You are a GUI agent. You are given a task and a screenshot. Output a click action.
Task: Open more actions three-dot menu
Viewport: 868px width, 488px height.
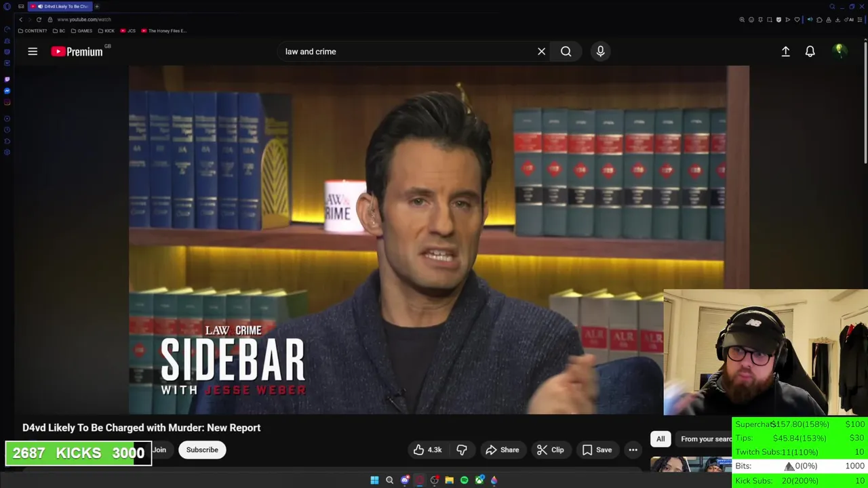(x=633, y=450)
